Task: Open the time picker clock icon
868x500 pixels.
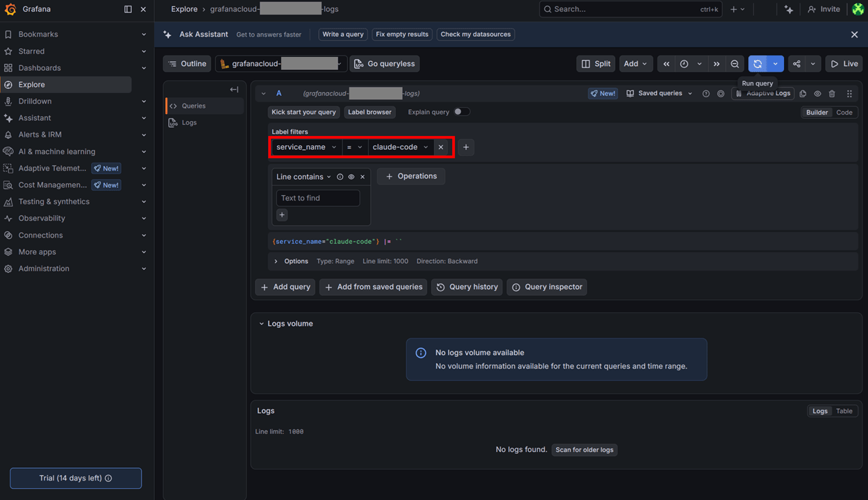Action: point(684,64)
